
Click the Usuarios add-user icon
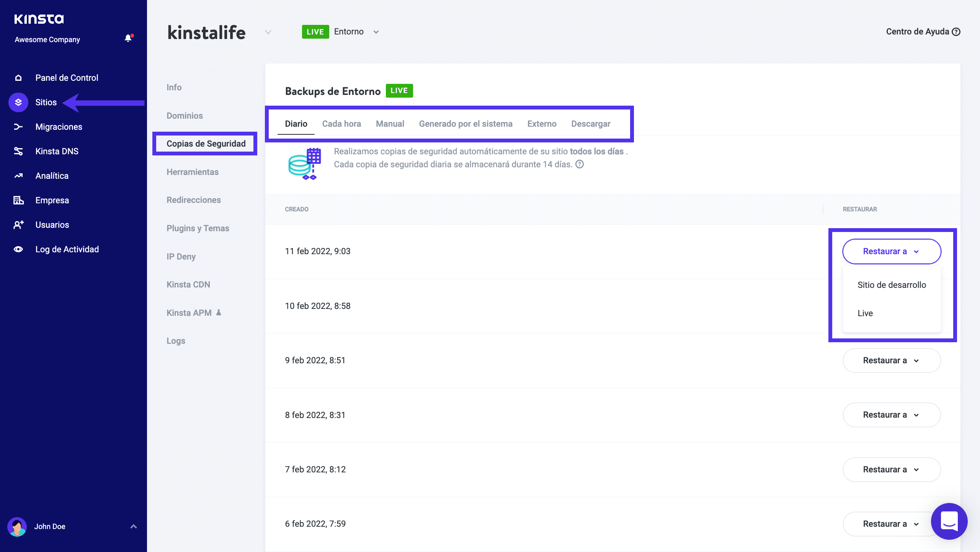tap(18, 225)
